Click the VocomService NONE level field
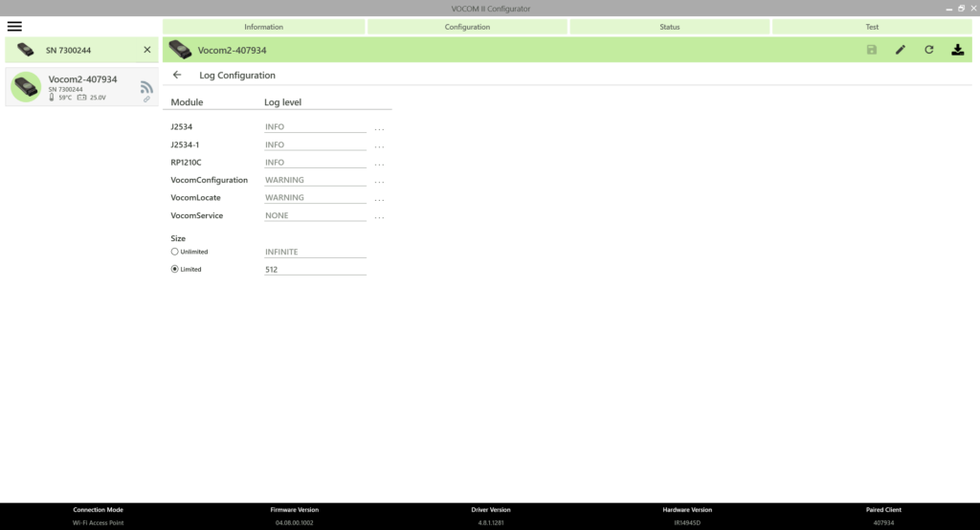Screen dimensions: 980x530 315,215
